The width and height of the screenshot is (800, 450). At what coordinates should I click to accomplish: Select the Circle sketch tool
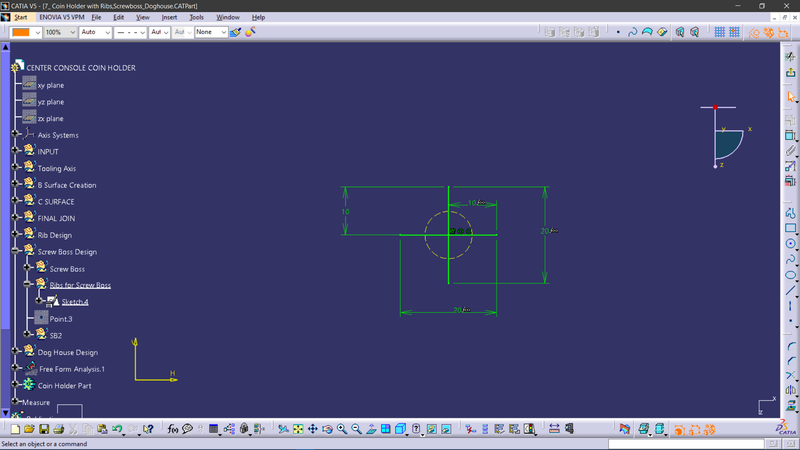790,244
